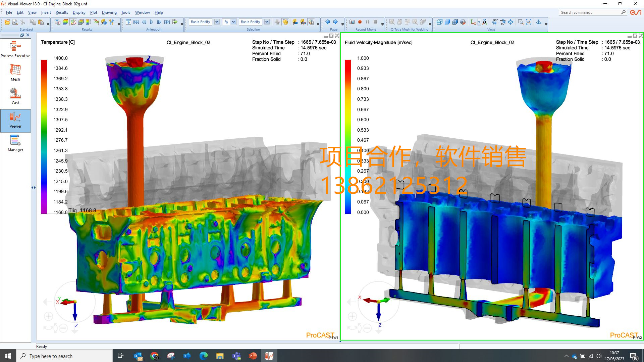644x362 pixels.
Task: Open file via folder icon in Standard toolbar
Action: coord(7,22)
